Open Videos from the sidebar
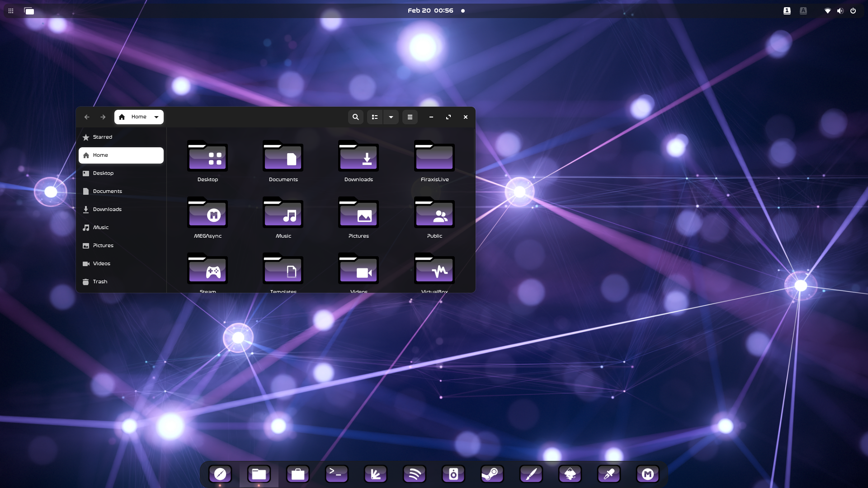This screenshot has height=488, width=868. 121,263
